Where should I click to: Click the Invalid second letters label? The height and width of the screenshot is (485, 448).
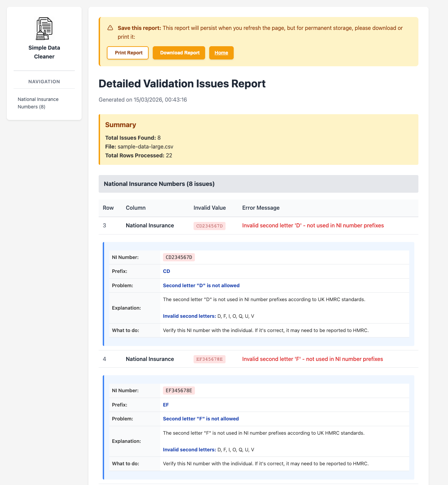[x=189, y=316]
